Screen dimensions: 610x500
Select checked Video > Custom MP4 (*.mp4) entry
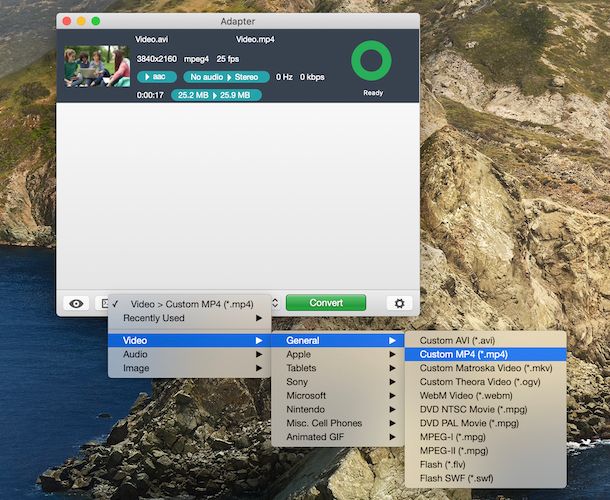(x=189, y=304)
